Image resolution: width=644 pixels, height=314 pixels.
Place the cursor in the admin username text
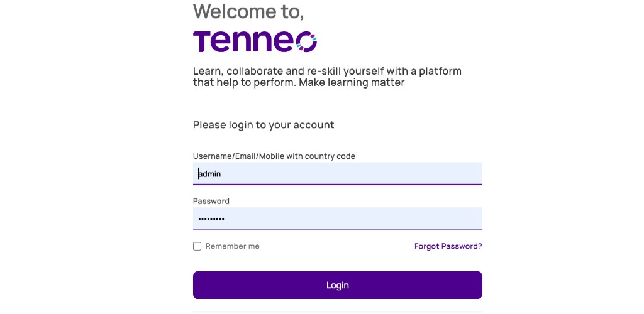pos(209,174)
